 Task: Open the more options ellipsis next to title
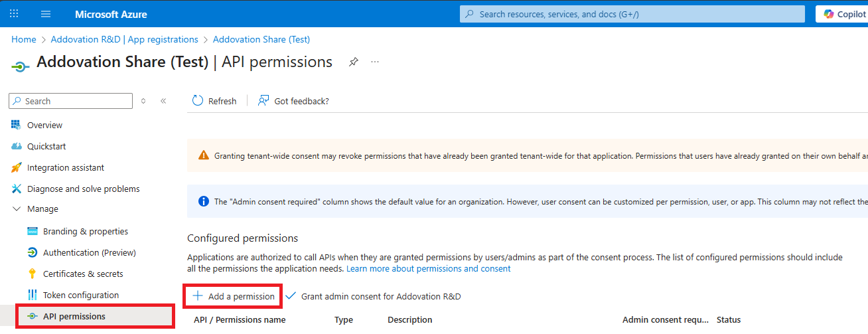(x=375, y=62)
